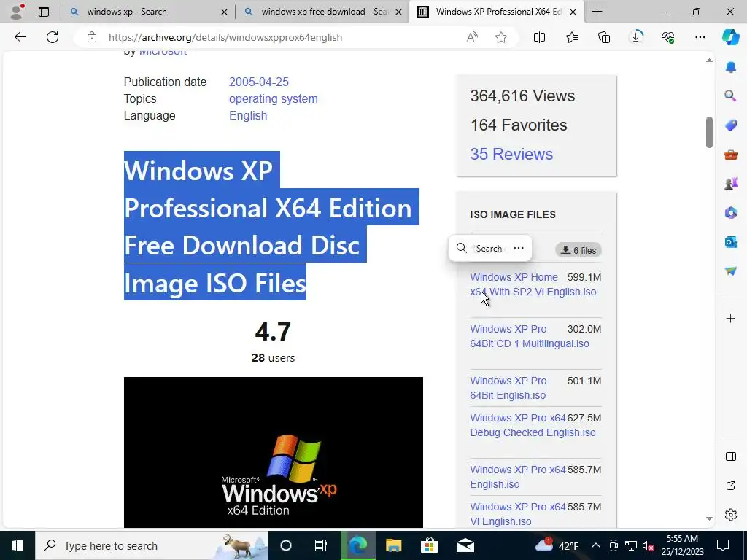
Task: Download Windows XP Pro 64Bit English.iso
Action: (508, 388)
